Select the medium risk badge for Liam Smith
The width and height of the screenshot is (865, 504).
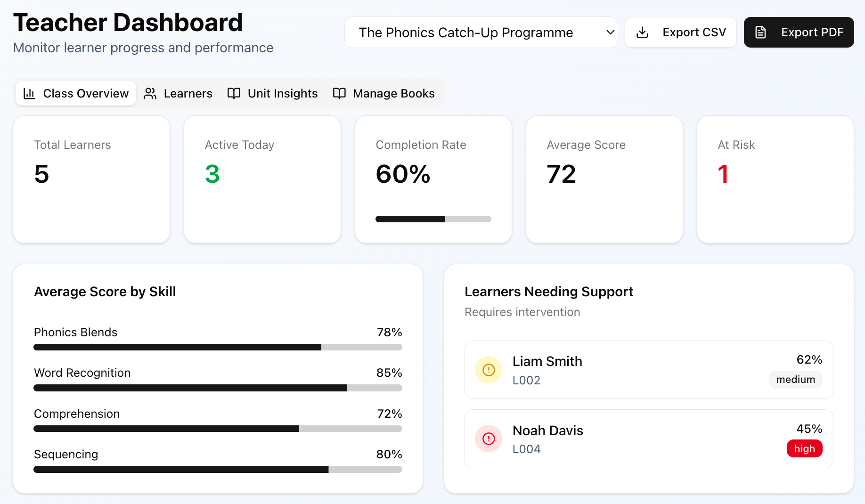[795, 380]
